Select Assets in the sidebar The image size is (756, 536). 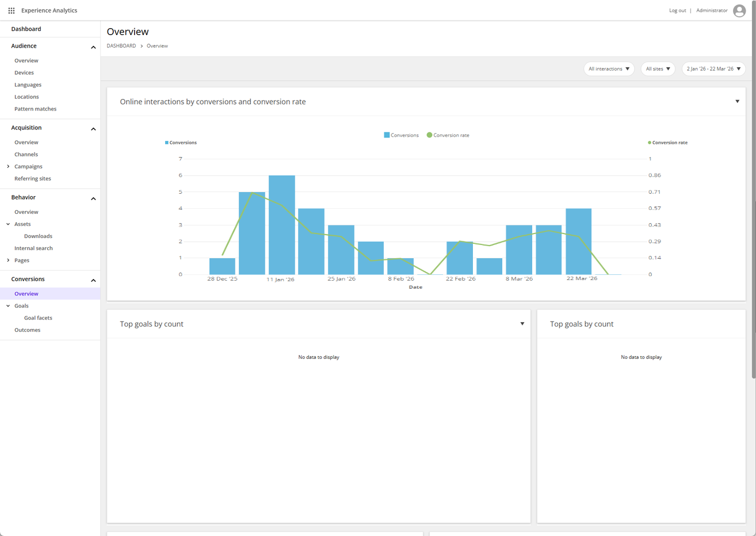[x=22, y=224]
